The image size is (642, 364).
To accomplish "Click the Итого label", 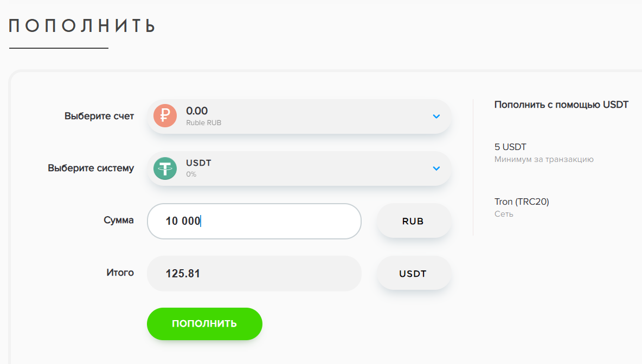I will coord(120,272).
